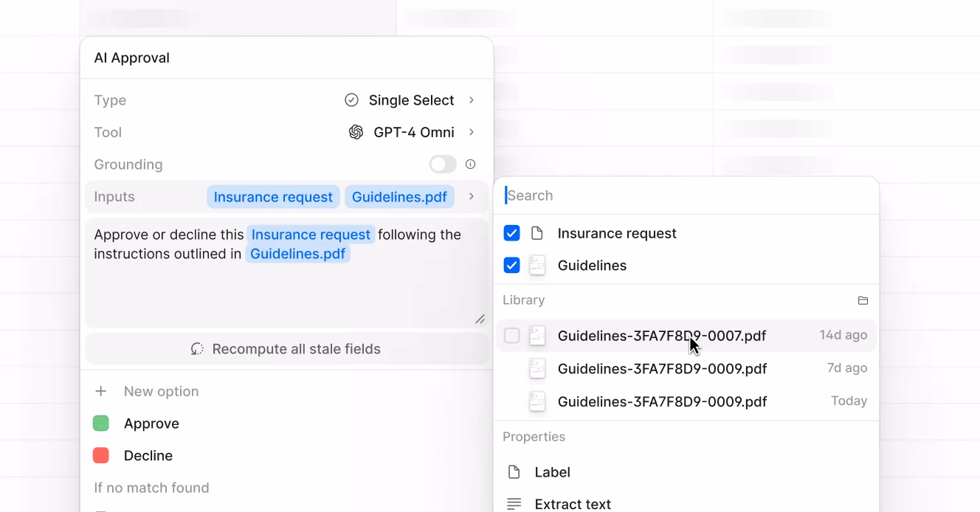The image size is (980, 512).
Task: Toggle the Grounding switch
Action: point(443,165)
